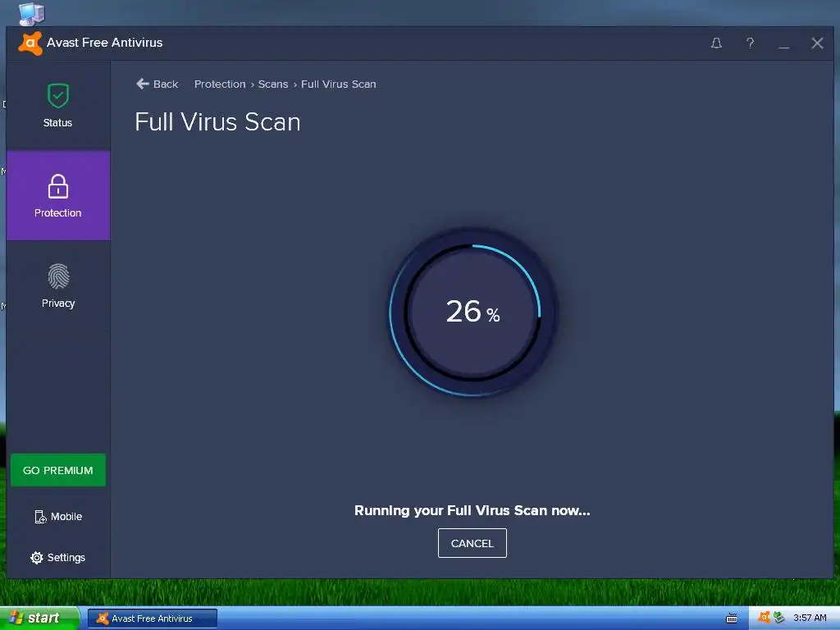Viewport: 840px width, 630px height.
Task: Open help question mark icon
Action: [750, 43]
